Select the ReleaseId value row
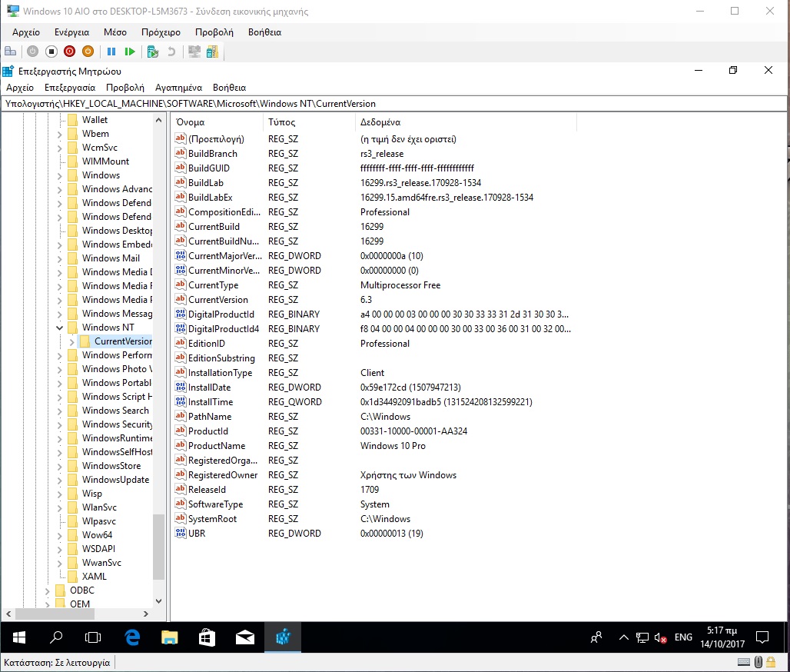This screenshot has height=672, width=790. pos(375,490)
